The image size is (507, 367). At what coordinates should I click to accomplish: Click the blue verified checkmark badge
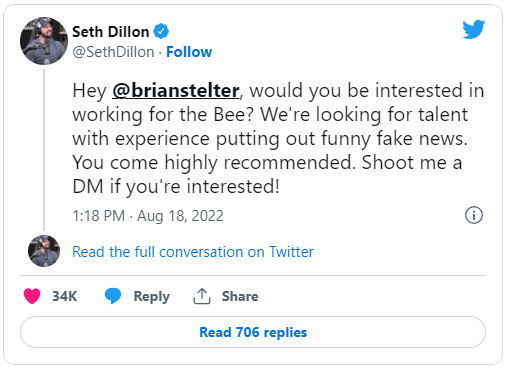(x=161, y=31)
